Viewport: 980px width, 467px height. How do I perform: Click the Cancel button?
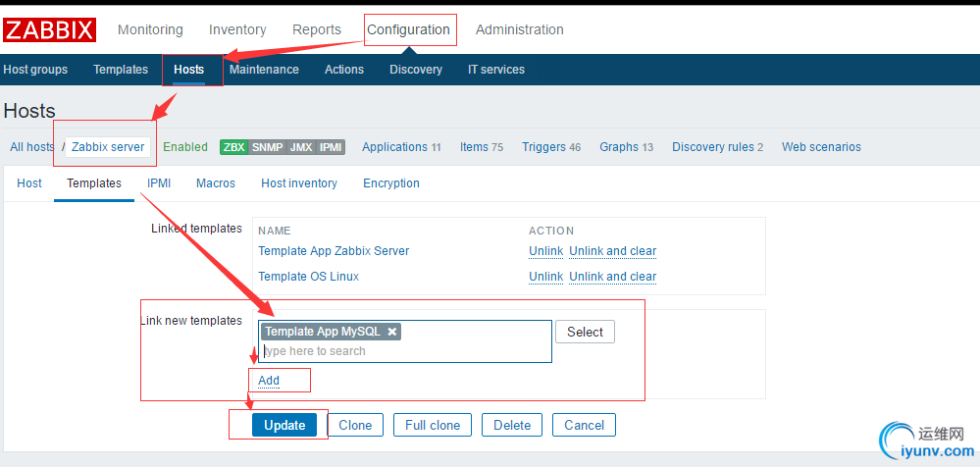click(584, 425)
